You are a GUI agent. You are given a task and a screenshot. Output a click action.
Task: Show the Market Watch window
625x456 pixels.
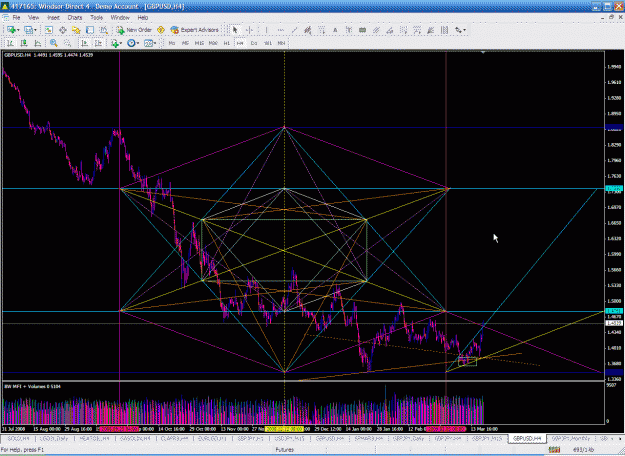click(x=49, y=30)
